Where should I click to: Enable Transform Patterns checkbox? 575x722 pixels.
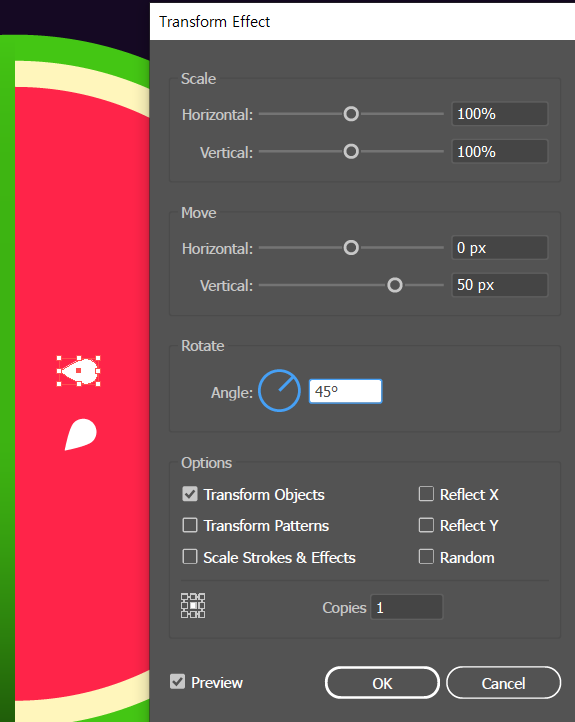pyautogui.click(x=190, y=525)
